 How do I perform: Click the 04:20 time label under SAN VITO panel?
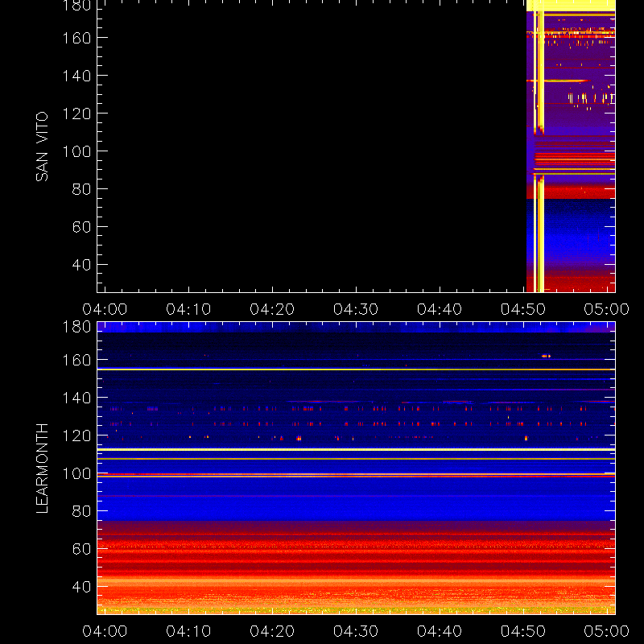pyautogui.click(x=272, y=309)
